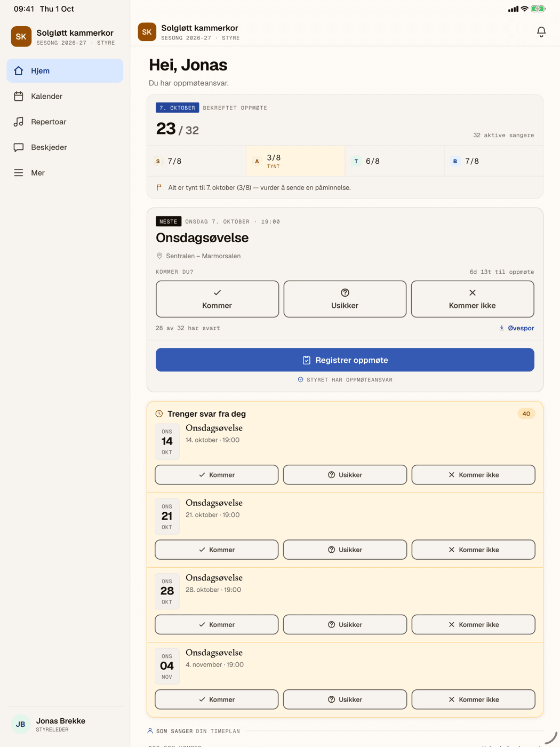Choose Kommer ikke for 7. oktober rehearsal
Image resolution: width=560 pixels, height=747 pixels.
tap(473, 299)
